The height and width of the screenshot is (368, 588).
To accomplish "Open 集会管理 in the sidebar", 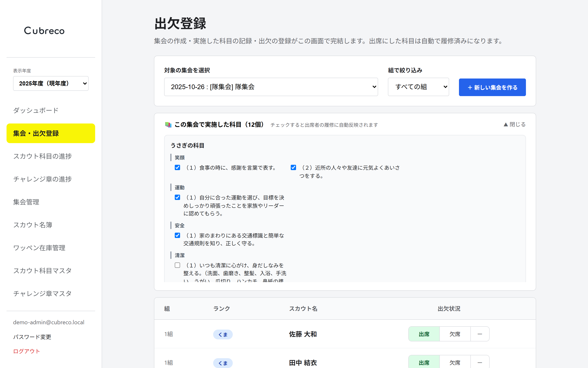I will pos(51,202).
